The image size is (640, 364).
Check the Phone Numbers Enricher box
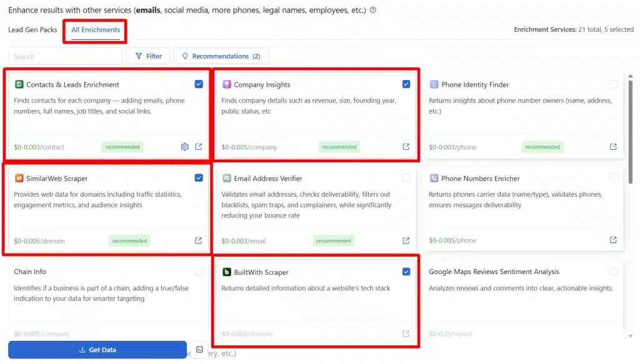coord(613,177)
